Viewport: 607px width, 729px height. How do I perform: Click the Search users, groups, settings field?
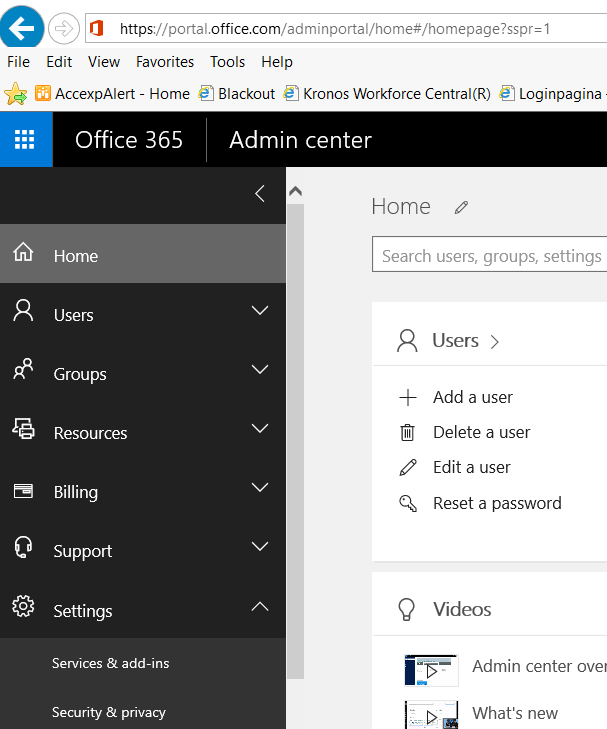coord(490,256)
